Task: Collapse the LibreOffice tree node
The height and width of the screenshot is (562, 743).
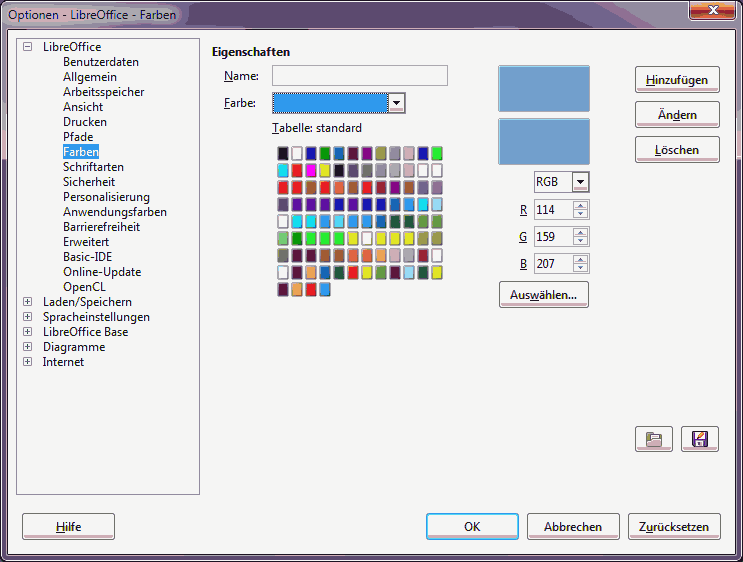Action: point(27,46)
